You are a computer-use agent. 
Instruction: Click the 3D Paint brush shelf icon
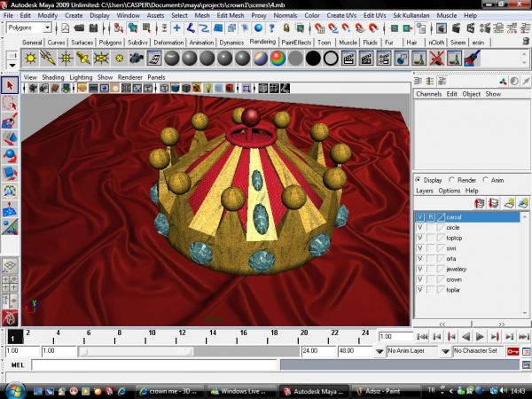(x=472, y=59)
